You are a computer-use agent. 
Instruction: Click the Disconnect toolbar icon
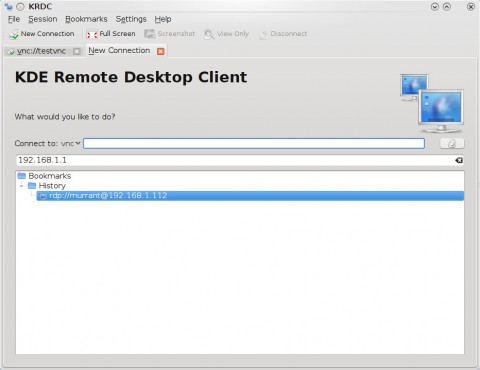(x=263, y=34)
